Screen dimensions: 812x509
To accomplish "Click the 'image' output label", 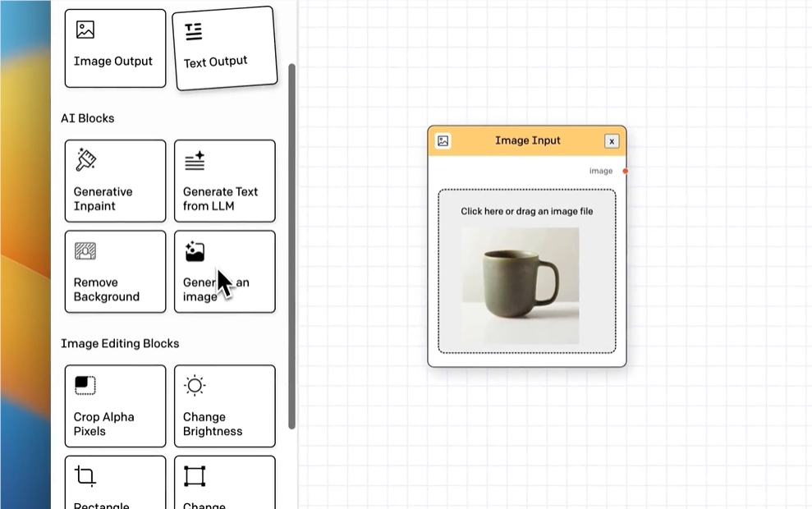I will point(601,171).
